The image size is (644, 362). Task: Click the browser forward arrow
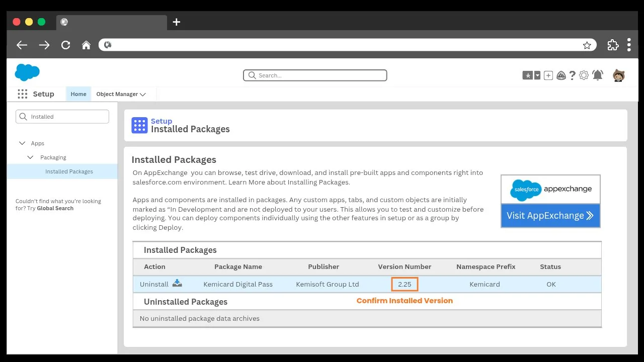coord(44,45)
